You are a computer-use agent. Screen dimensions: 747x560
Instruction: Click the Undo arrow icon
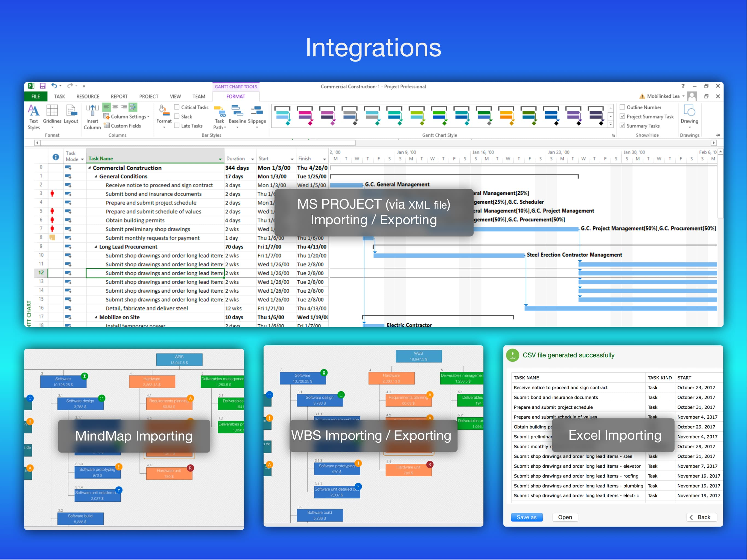click(x=54, y=86)
